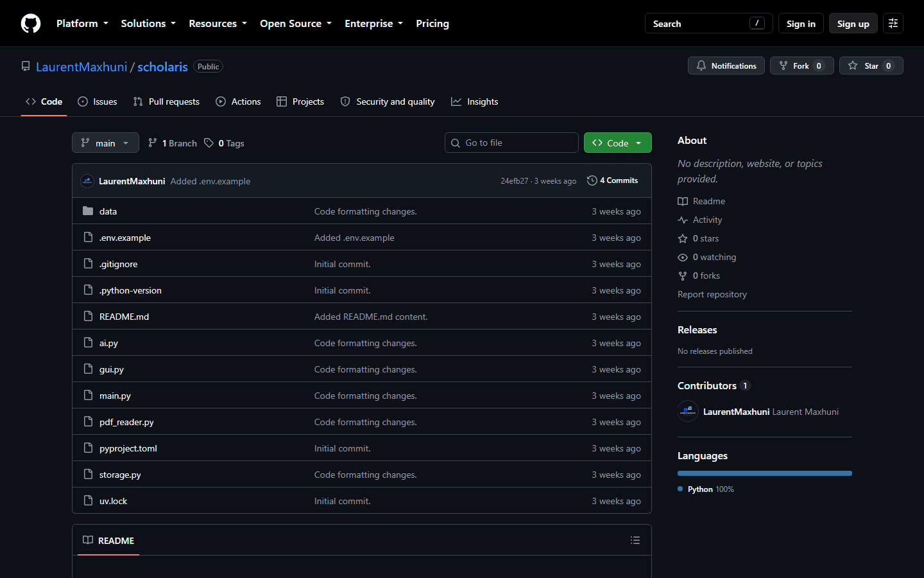This screenshot has width=924, height=578.
Task: Switch to the Issues tab
Action: pyautogui.click(x=98, y=101)
